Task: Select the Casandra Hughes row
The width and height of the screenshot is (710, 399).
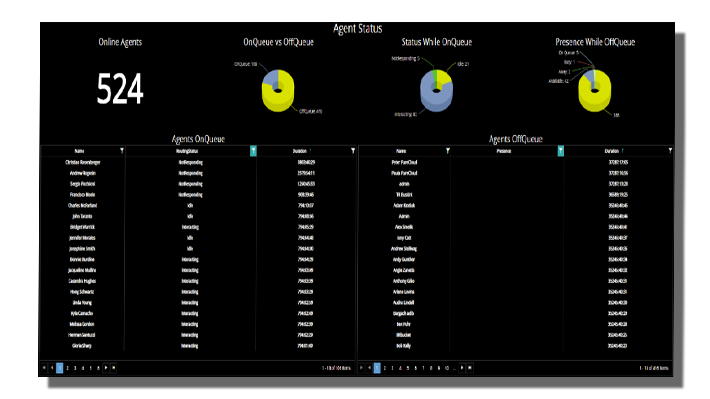Action: tap(197, 281)
